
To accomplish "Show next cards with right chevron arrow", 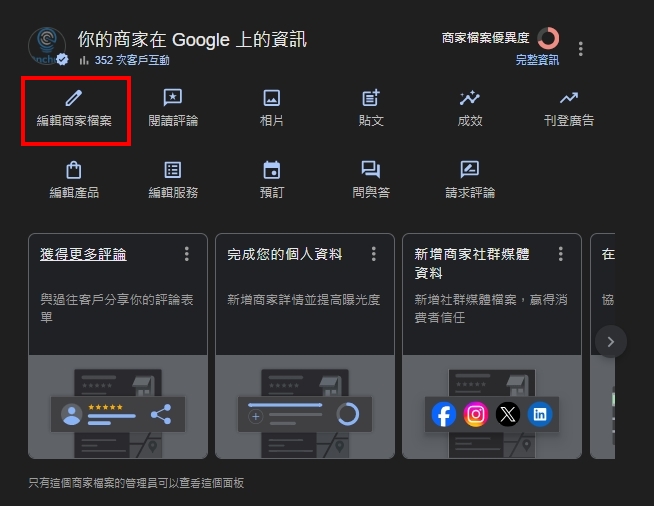I will tap(611, 342).
